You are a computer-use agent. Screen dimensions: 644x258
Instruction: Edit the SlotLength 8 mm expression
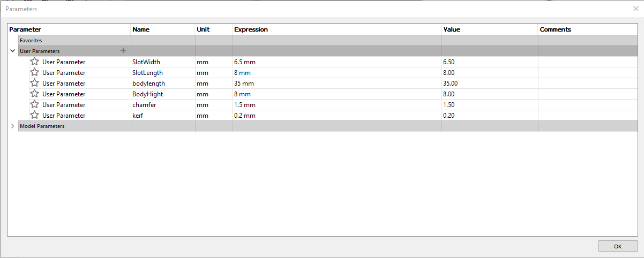click(337, 72)
